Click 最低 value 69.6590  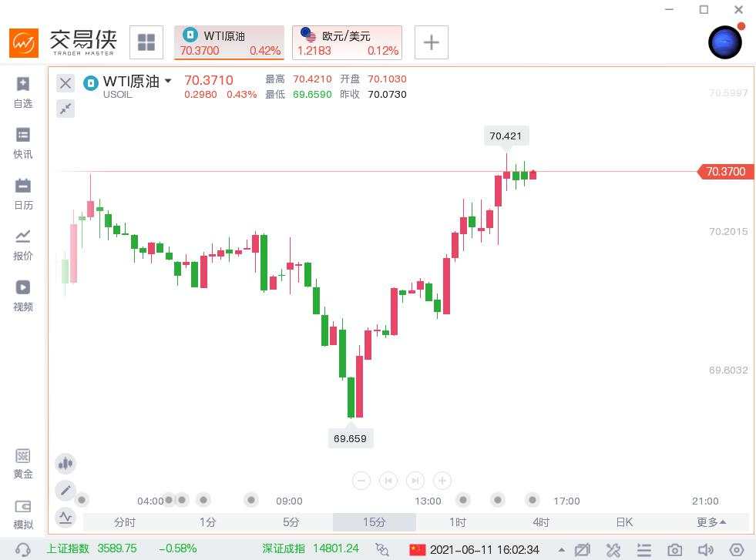pos(312,95)
